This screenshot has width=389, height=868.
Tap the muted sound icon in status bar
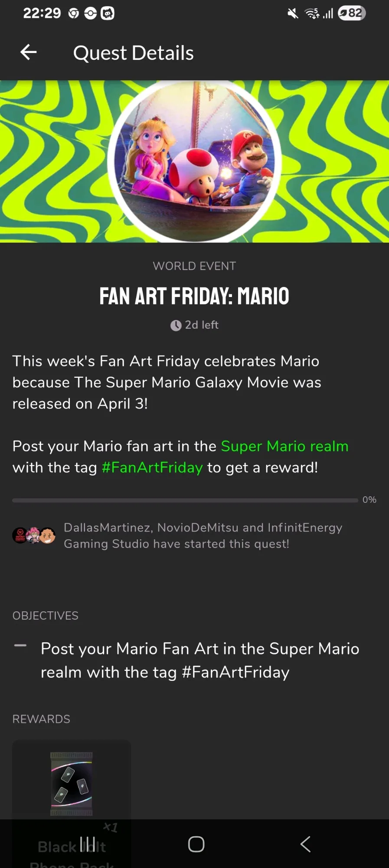[x=293, y=13]
